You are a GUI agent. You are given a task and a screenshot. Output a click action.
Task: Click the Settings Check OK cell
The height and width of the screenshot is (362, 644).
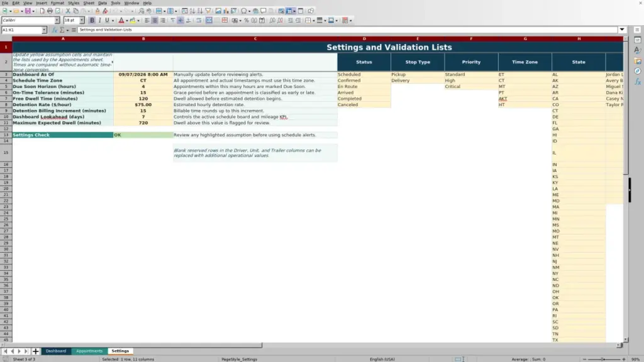[143, 134]
